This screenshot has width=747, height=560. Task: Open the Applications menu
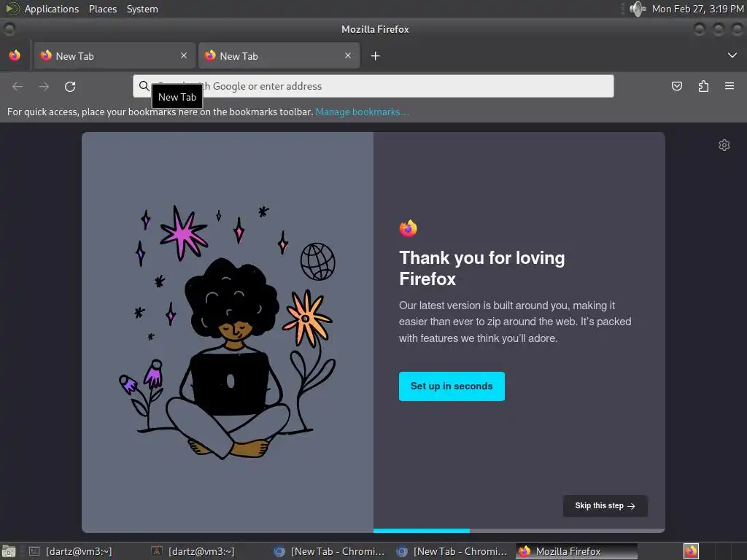[x=52, y=9]
